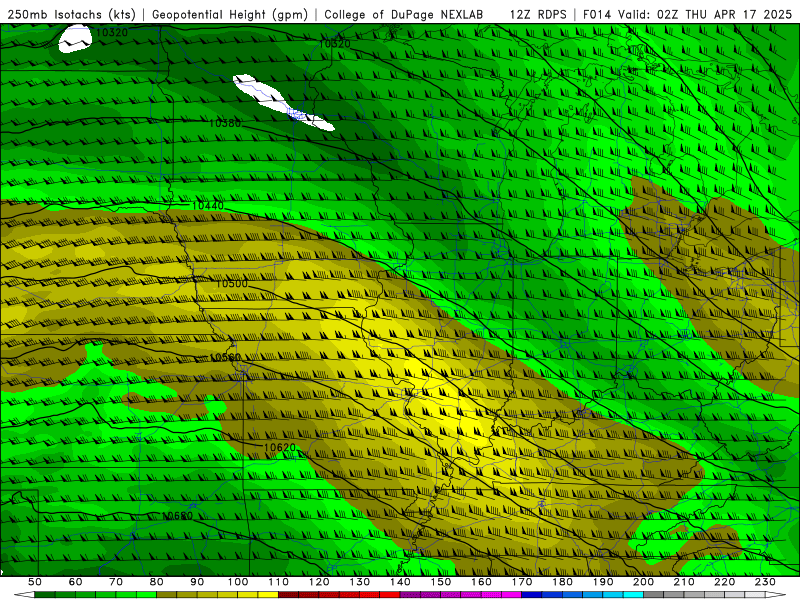Click the 130 value on the color scale
Image resolution: width=800 pixels, height=600 pixels.
[x=360, y=582]
